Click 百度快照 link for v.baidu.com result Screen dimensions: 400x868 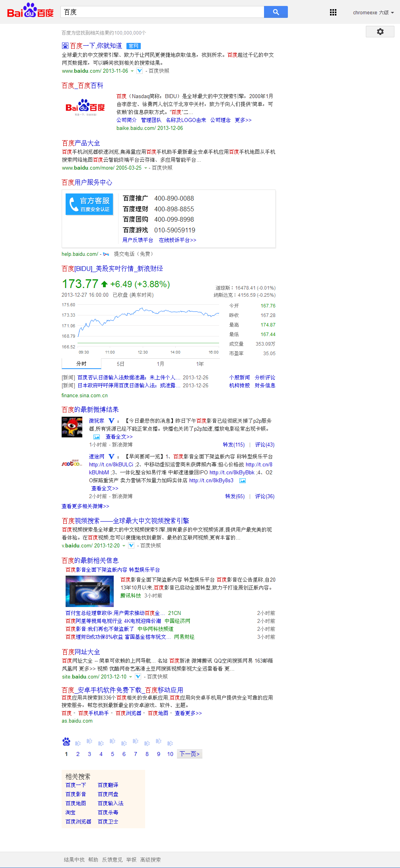(151, 546)
